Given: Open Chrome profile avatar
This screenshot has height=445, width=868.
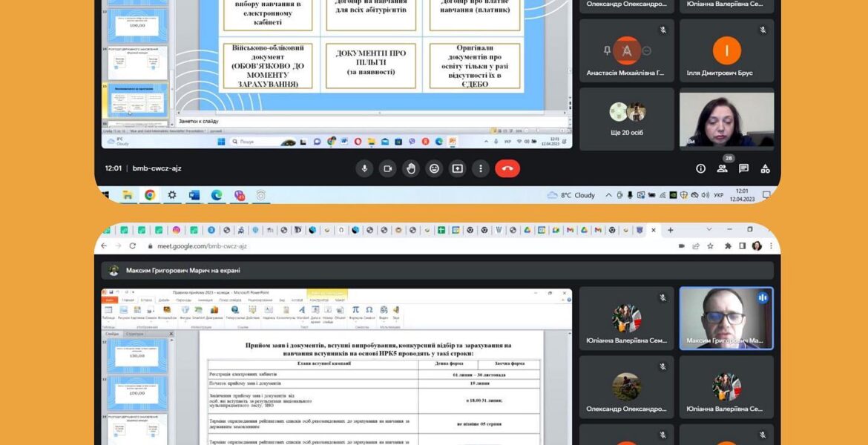Looking at the screenshot, I should coord(757,245).
